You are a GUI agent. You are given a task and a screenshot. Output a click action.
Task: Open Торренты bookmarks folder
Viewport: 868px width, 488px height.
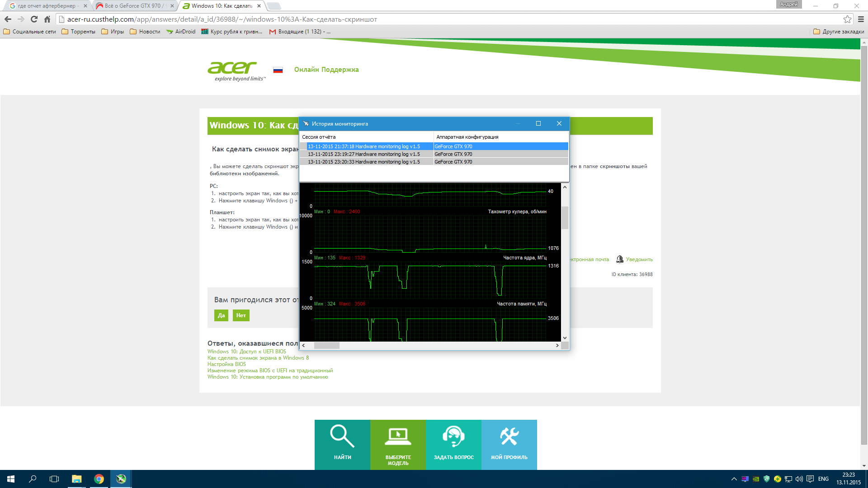click(x=79, y=32)
